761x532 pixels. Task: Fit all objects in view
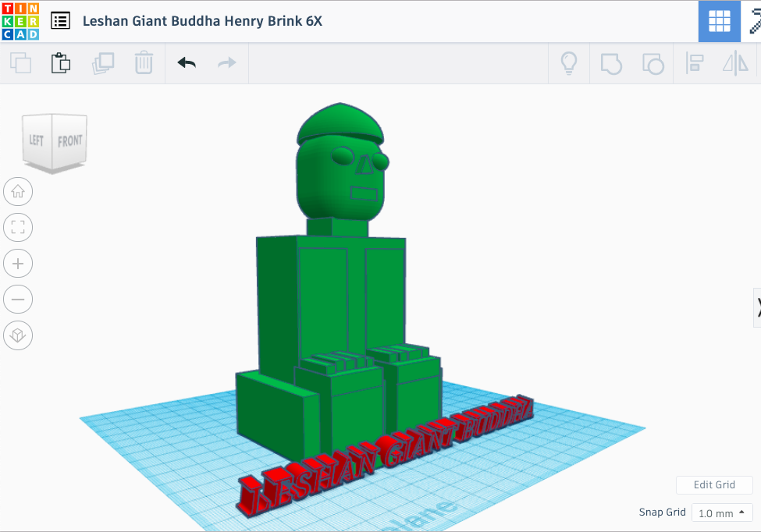point(18,228)
